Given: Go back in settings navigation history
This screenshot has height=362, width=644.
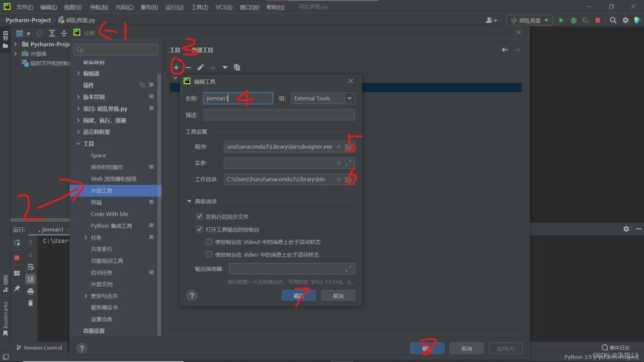Looking at the screenshot, I should pos(505,50).
